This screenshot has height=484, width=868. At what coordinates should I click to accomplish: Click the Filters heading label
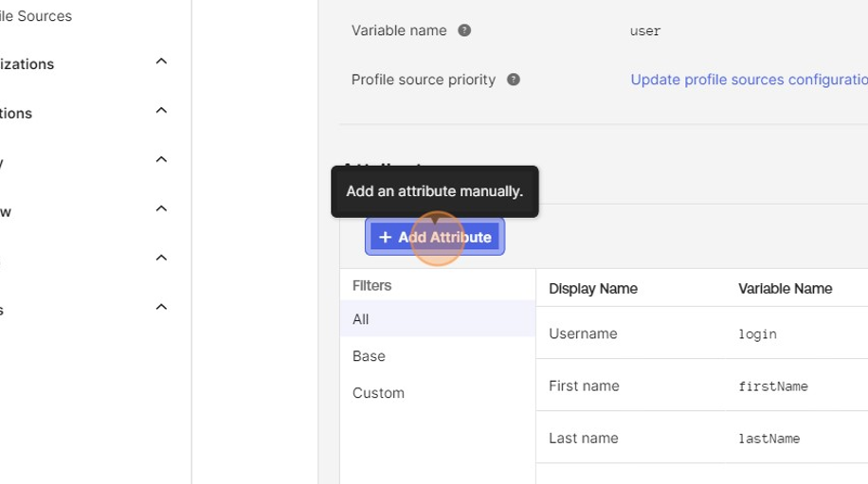372,285
